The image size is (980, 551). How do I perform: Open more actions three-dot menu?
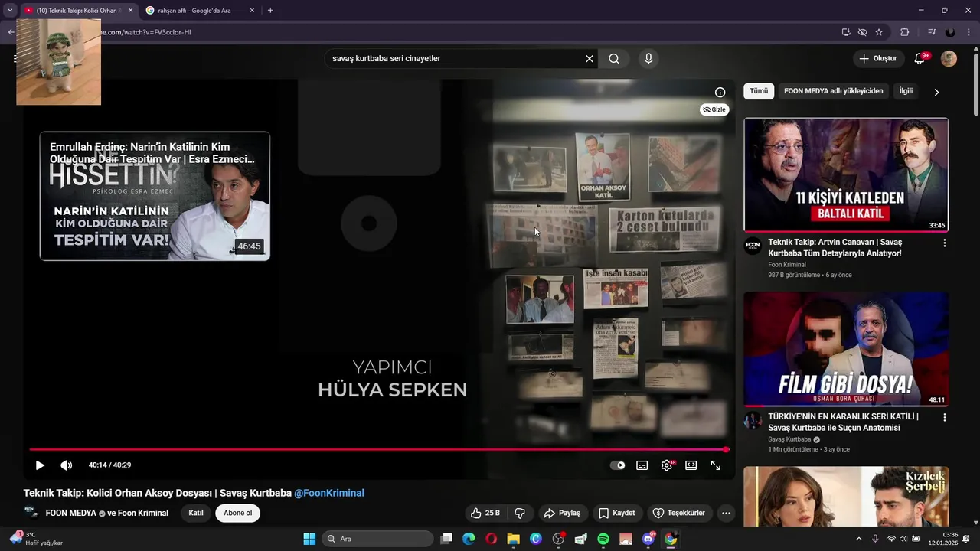(726, 513)
